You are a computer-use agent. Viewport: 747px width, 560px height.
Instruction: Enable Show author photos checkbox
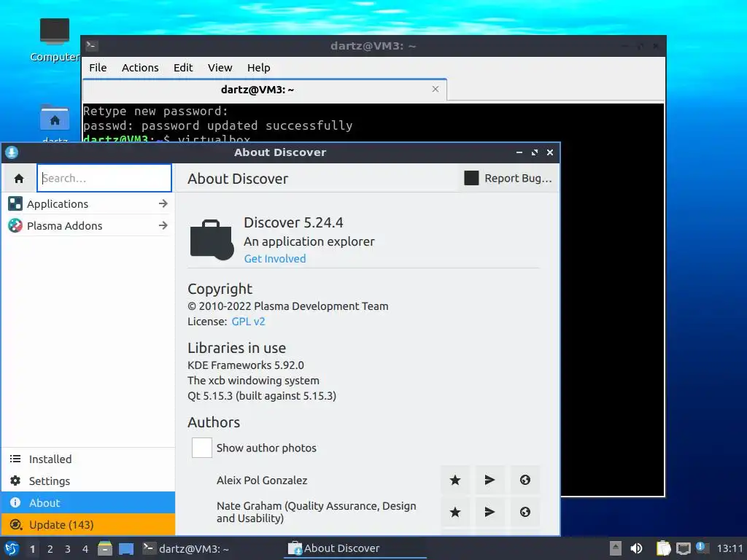coord(202,448)
